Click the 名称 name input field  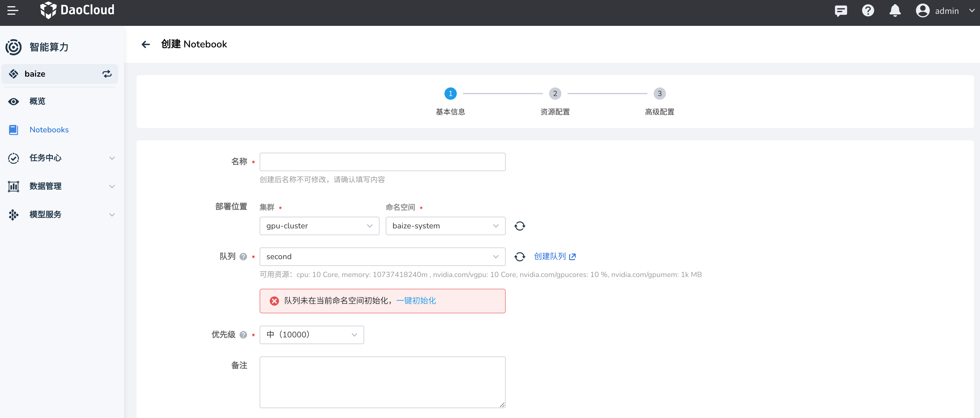[382, 162]
